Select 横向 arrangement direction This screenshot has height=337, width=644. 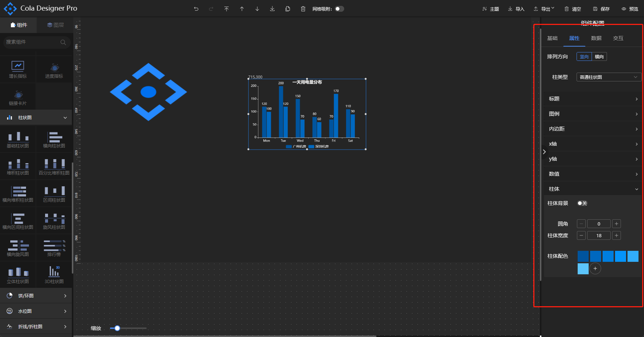click(x=599, y=56)
